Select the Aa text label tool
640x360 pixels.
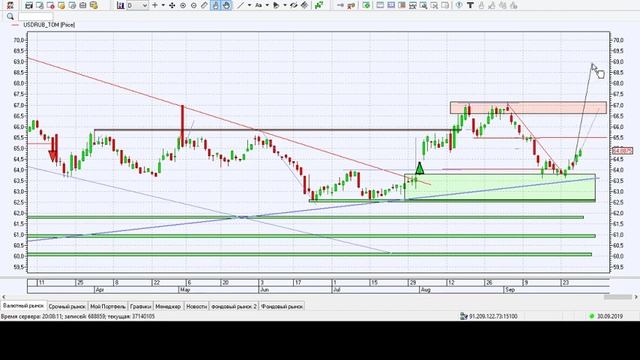258,5
